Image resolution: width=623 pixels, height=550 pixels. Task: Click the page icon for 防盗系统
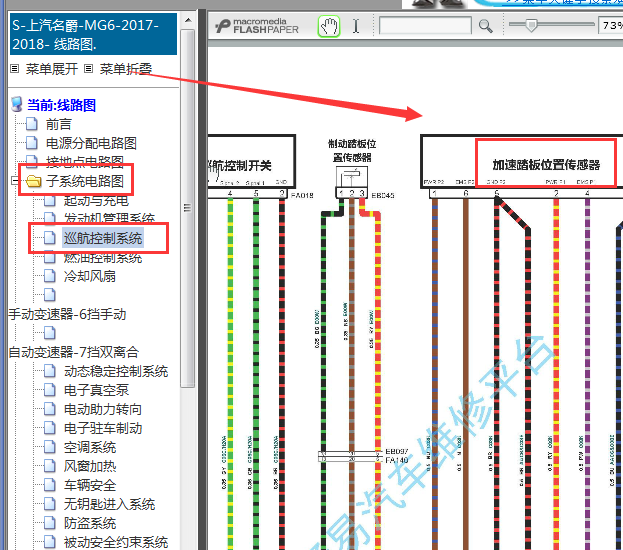(x=50, y=523)
